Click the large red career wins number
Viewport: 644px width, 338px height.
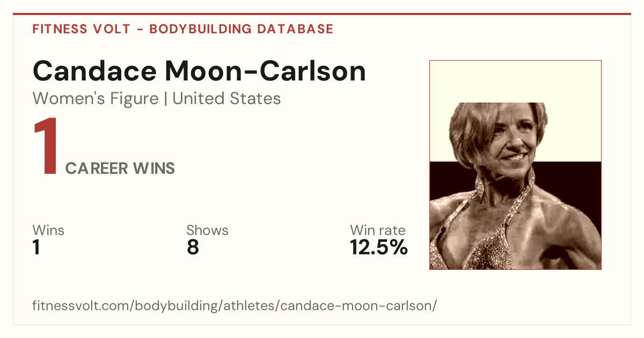pyautogui.click(x=46, y=148)
